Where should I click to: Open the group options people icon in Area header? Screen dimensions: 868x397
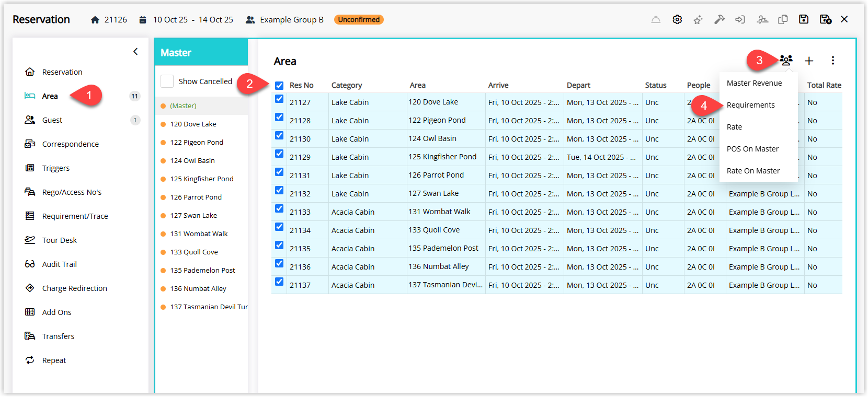786,61
